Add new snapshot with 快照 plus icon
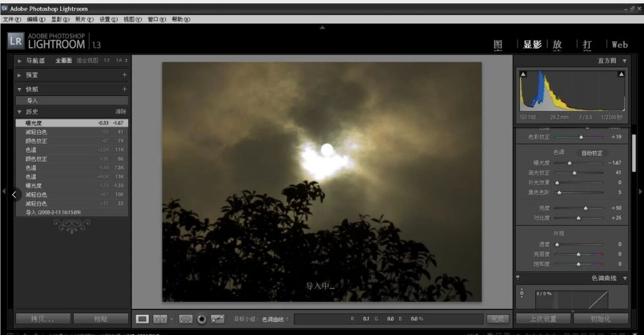 click(124, 89)
